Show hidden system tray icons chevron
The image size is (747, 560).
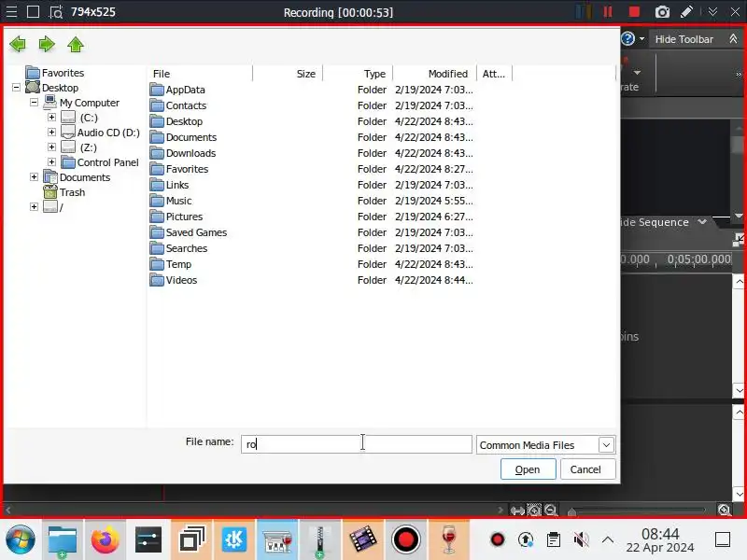coord(608,540)
